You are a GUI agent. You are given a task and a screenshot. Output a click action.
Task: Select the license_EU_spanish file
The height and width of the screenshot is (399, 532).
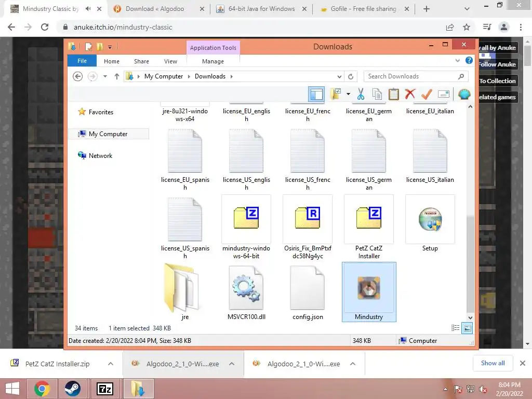(x=185, y=158)
